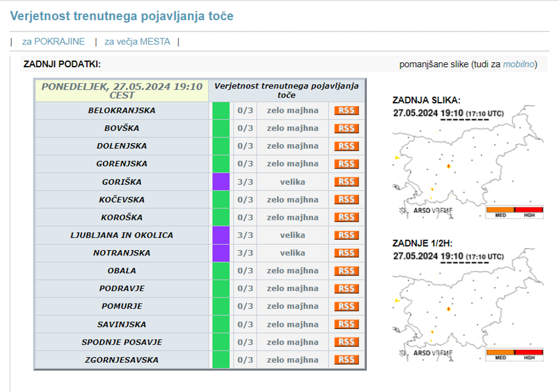This screenshot has width=559, height=392.
Task: Open the RSS feed for BELOKRANJSKA region
Action: [346, 110]
